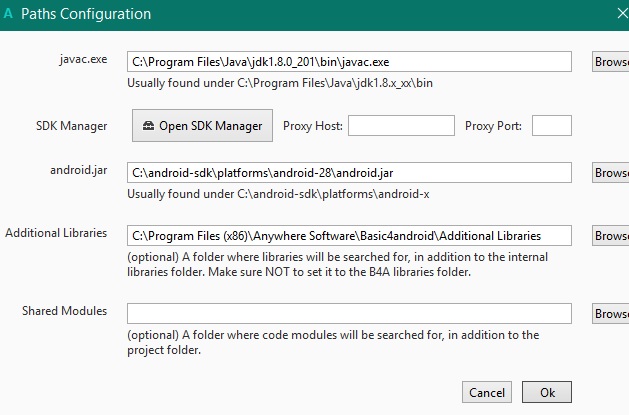Click the SDK Manager label
The width and height of the screenshot is (629, 415).
pyautogui.click(x=71, y=125)
